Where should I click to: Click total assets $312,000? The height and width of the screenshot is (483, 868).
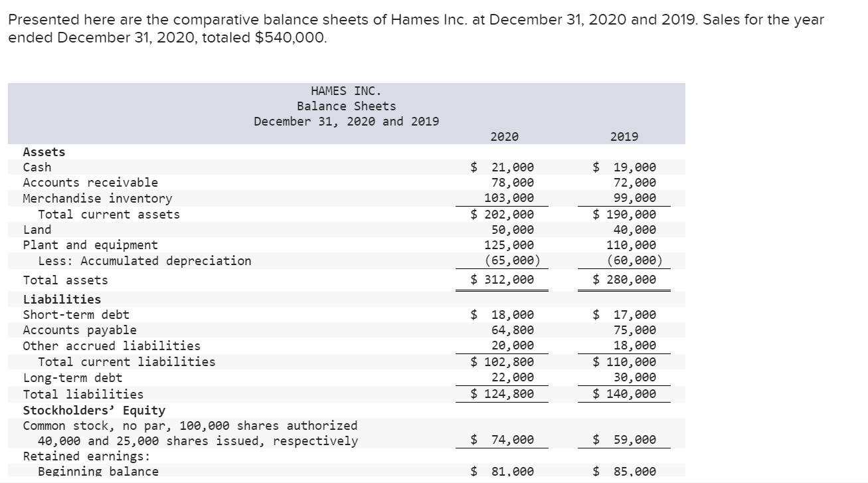pos(502,280)
